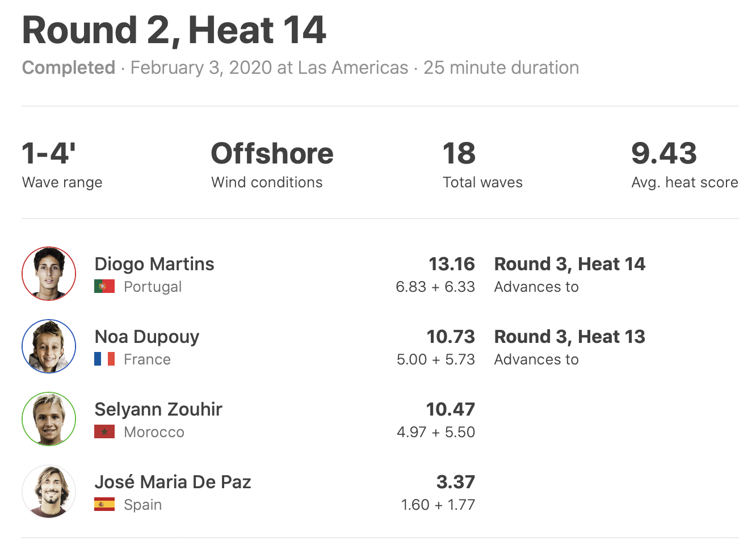The width and height of the screenshot is (756, 545).
Task: Click the France flag icon
Action: click(x=104, y=359)
